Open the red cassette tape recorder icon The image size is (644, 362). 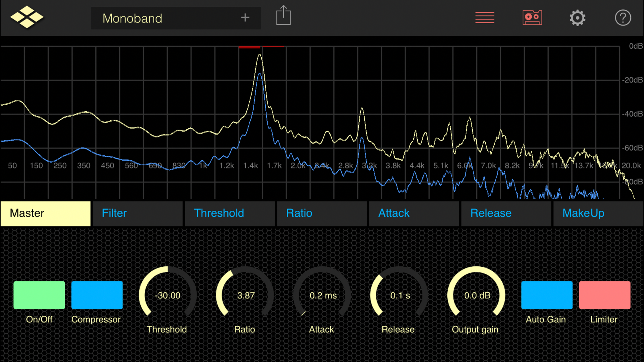coord(532,17)
